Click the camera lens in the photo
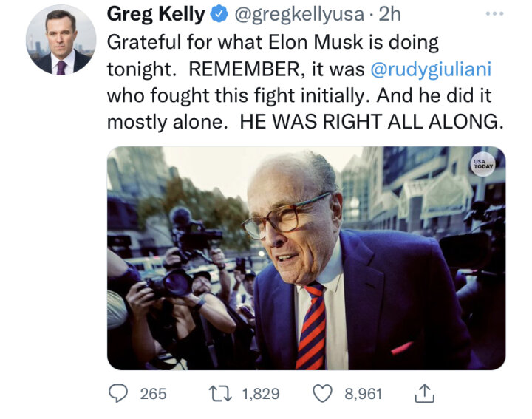532x419 pixels. pos(177,283)
